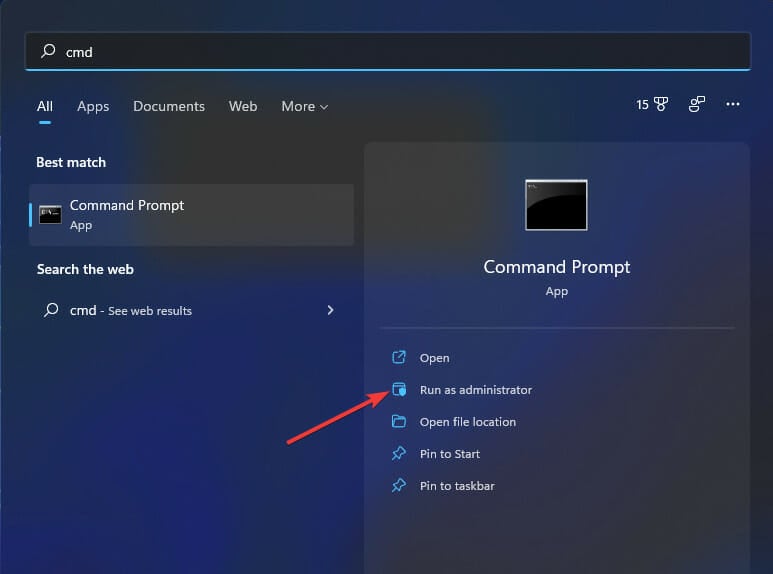Viewport: 773px width, 574px height.
Task: Click the search magnifier icon in search box
Action: [x=48, y=51]
